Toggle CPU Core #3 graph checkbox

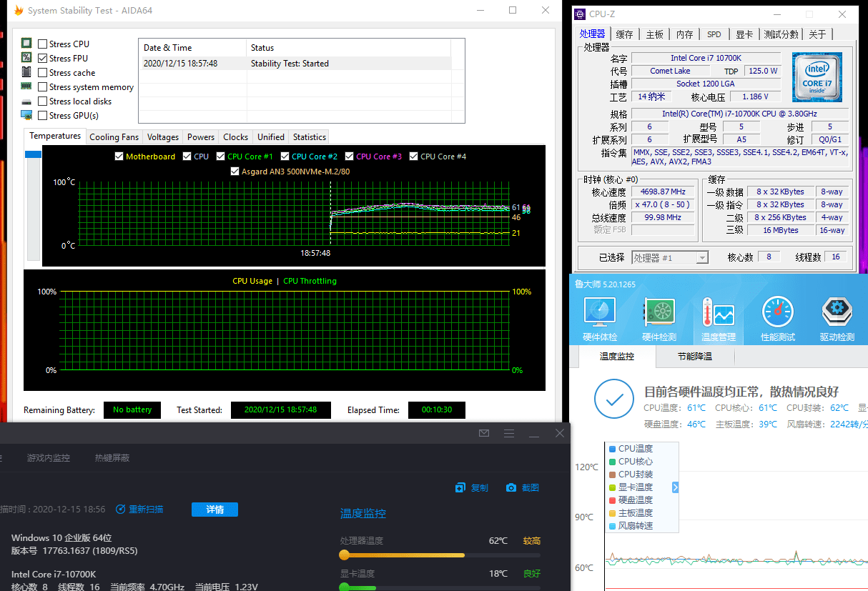(349, 157)
